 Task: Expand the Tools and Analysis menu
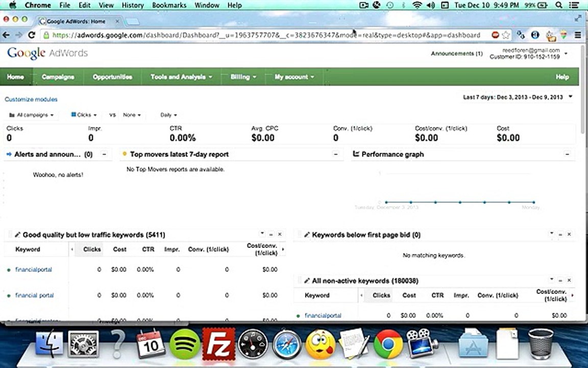(x=181, y=77)
